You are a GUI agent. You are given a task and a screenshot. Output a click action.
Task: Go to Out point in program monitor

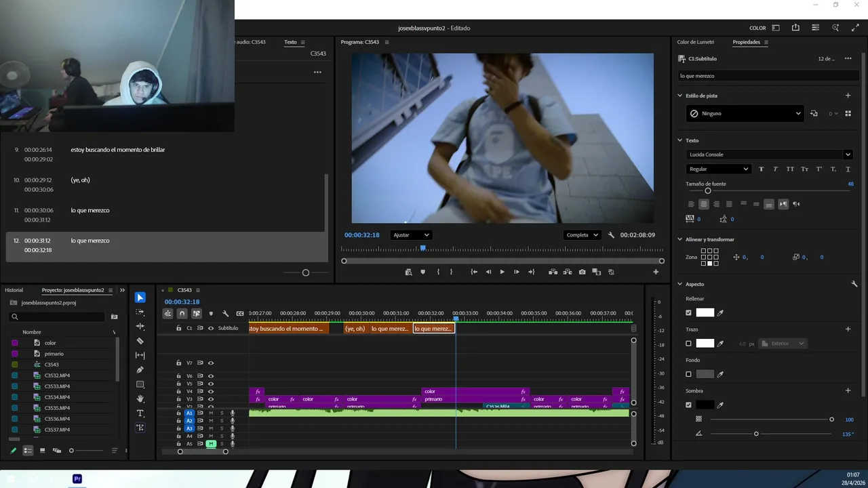tap(531, 272)
